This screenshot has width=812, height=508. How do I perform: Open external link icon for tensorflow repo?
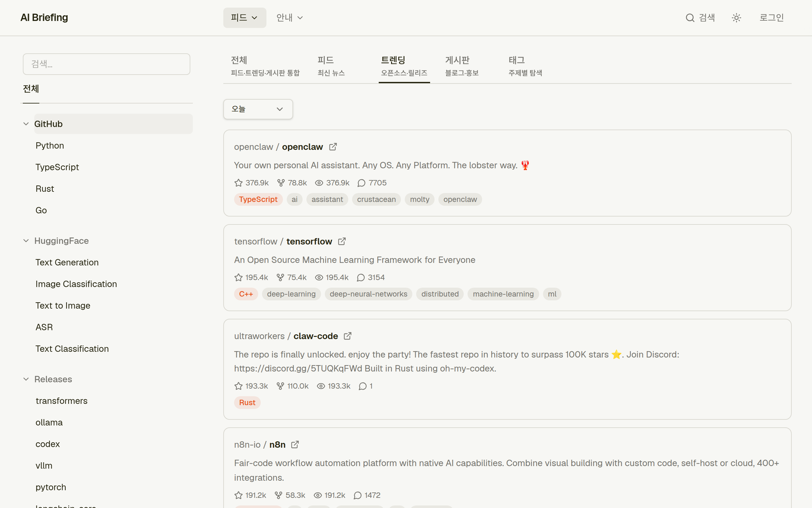[342, 241]
